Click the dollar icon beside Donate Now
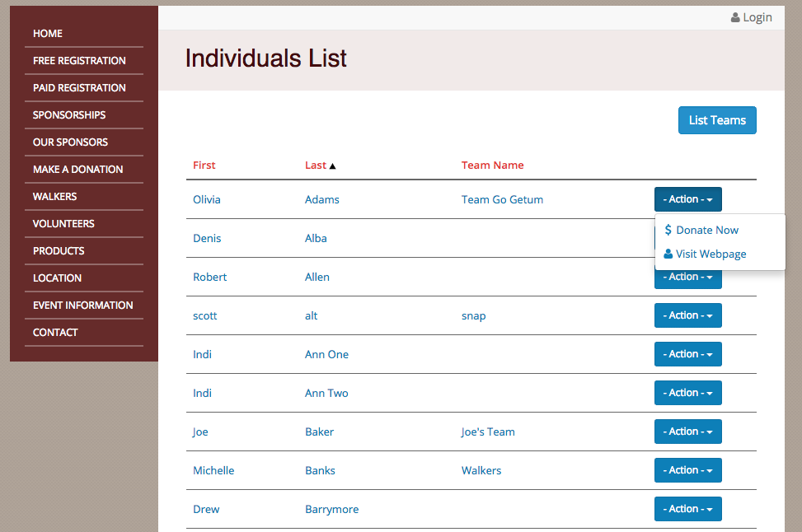The width and height of the screenshot is (802, 532). click(x=668, y=230)
